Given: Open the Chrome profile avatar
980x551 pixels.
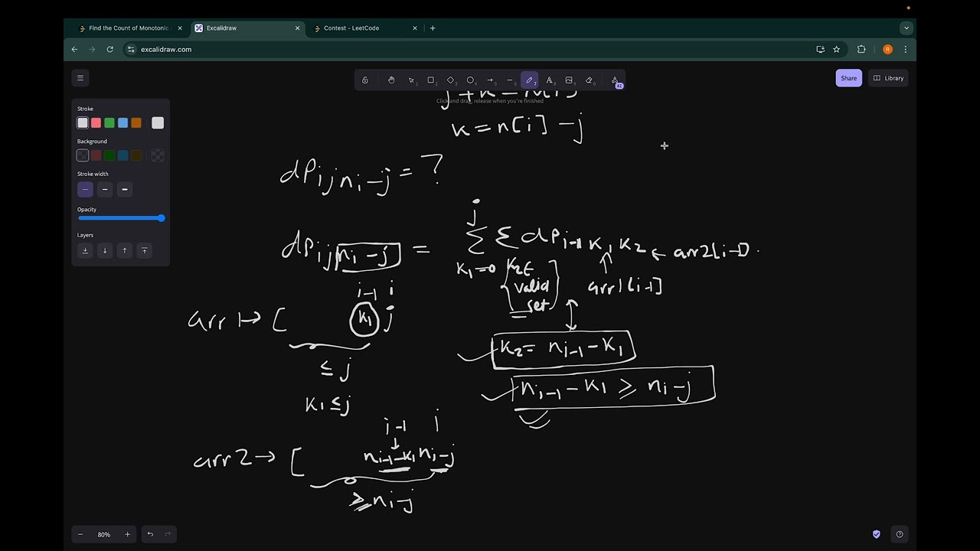Looking at the screenshot, I should [x=887, y=50].
